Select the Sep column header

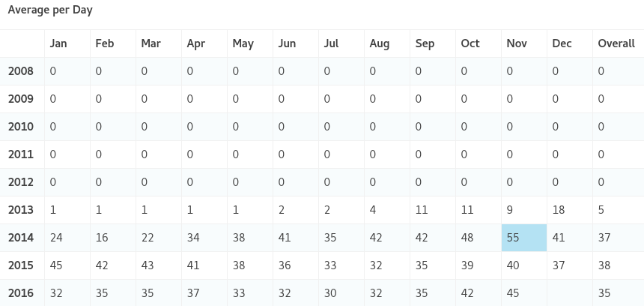pyautogui.click(x=425, y=43)
